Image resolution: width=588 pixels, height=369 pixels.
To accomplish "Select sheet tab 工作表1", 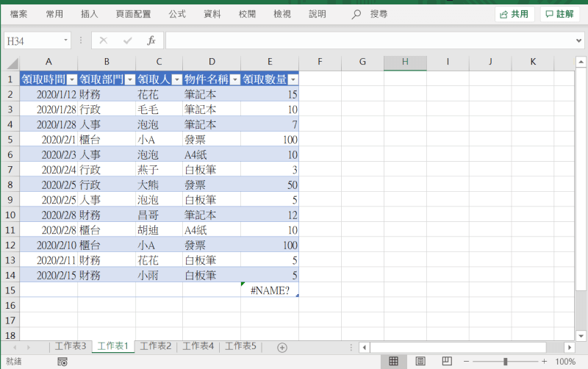I will pyautogui.click(x=113, y=346).
